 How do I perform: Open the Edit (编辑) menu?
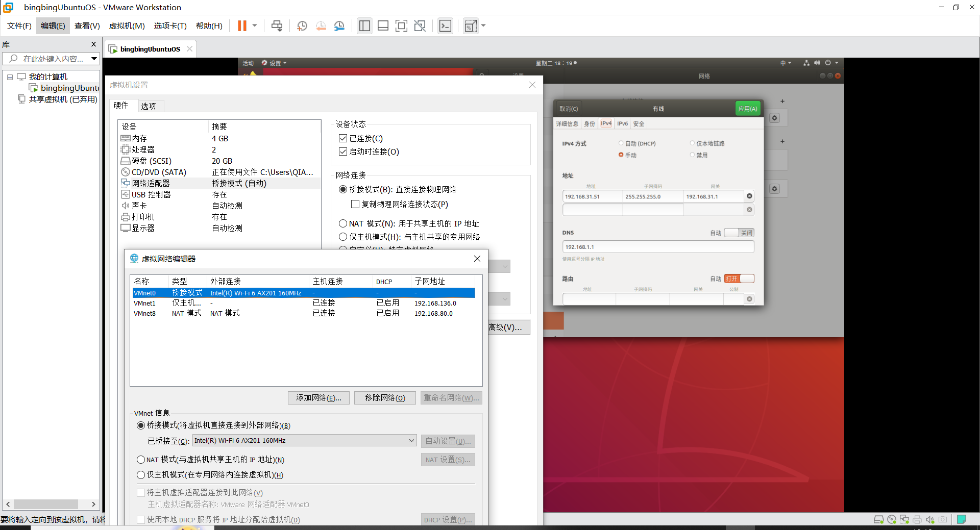[x=53, y=26]
